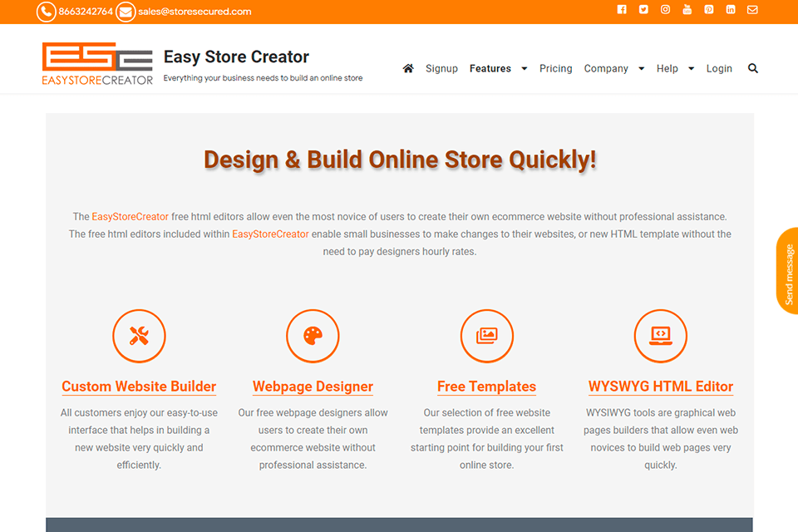Click the tagline 'Everything your business needs'

[263, 78]
